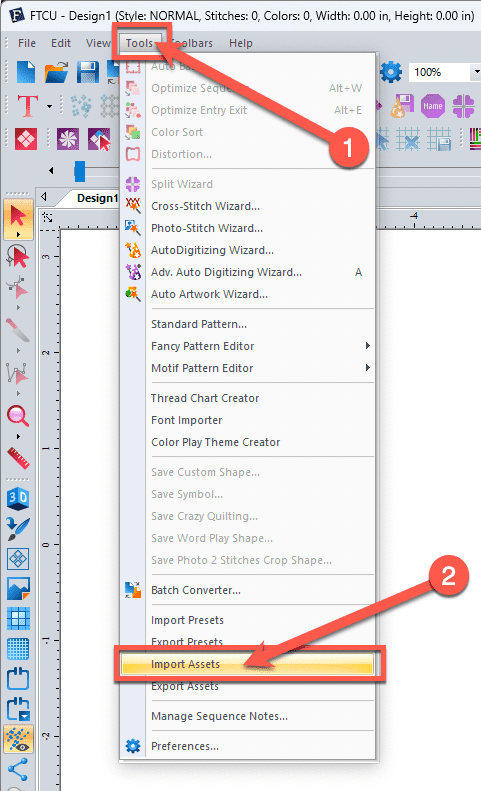Click the red diamond quilt block icon
Image resolution: width=481 pixels, height=791 pixels.
[x=26, y=139]
